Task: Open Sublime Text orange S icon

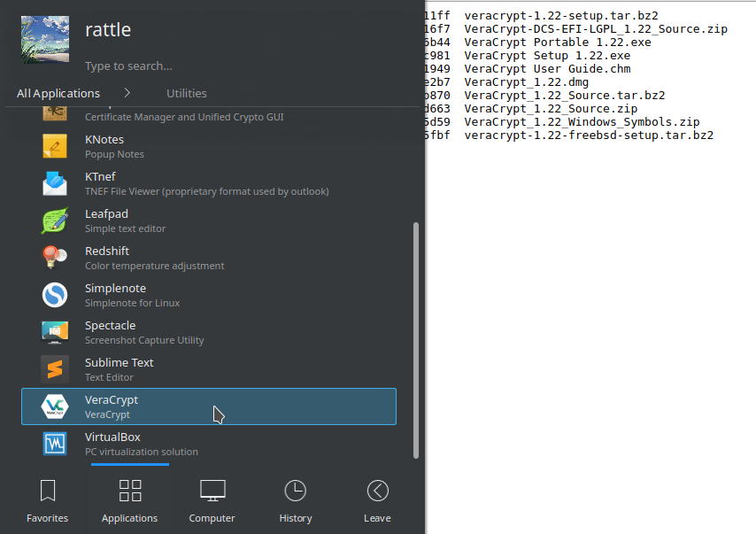Action: point(55,369)
